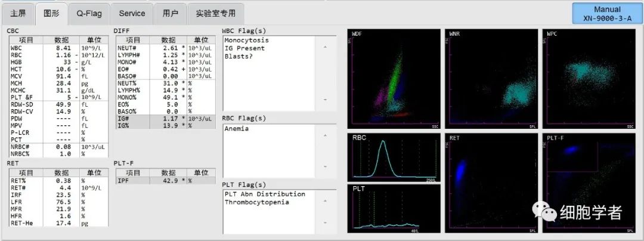Click the Manual XN-9000-3-A button
644x241 pixels.
point(607,14)
